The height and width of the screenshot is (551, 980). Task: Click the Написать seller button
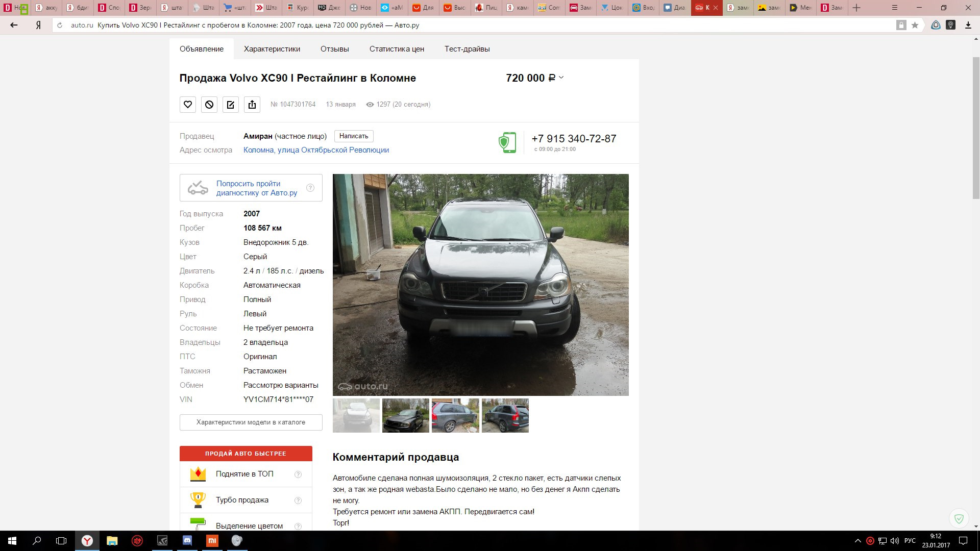354,136
